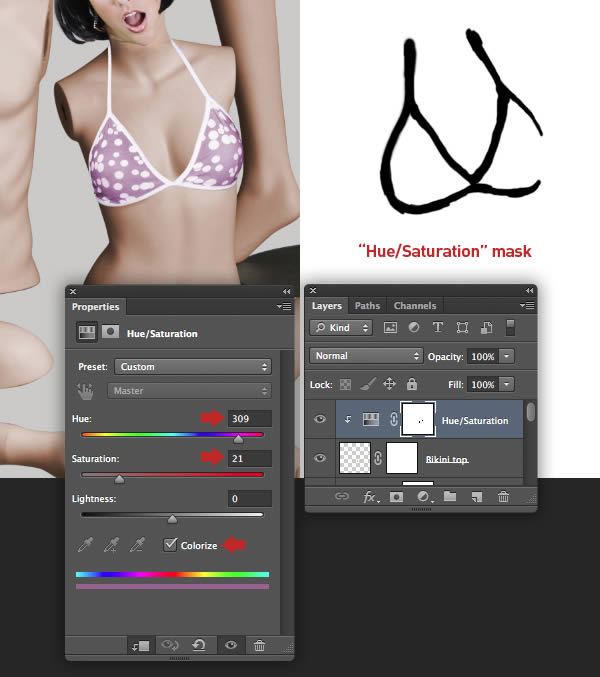Lock image pixels brush icon
This screenshot has height=677, width=600.
click(x=367, y=384)
